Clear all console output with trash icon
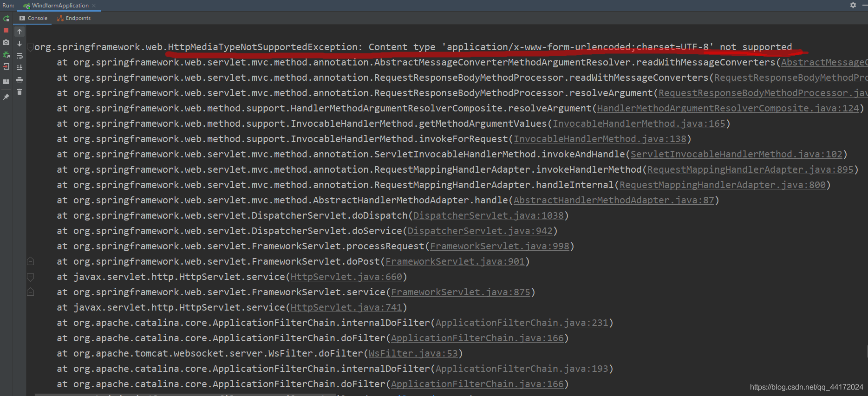 point(20,92)
